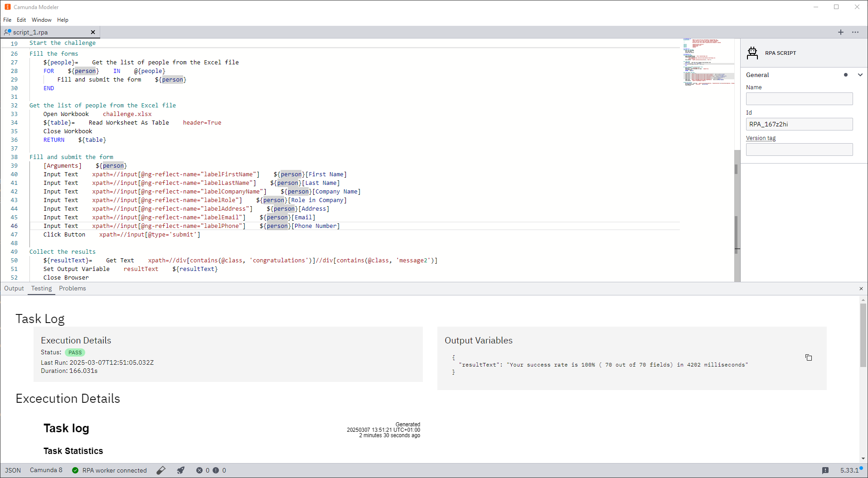The image size is (868, 478).
Task: Click the error count indicator
Action: (203, 470)
